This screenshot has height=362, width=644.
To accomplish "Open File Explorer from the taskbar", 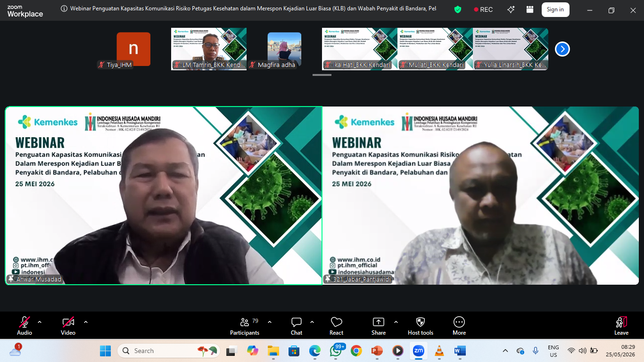I will (273, 351).
